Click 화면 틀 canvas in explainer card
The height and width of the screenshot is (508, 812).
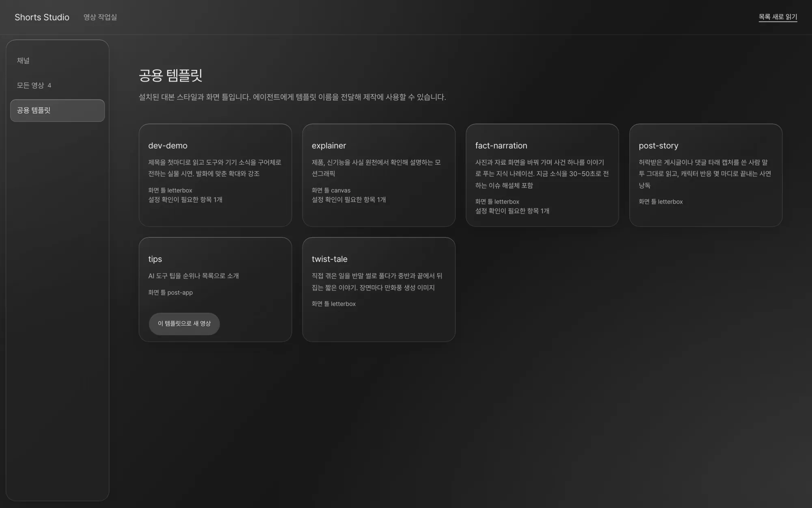(331, 190)
